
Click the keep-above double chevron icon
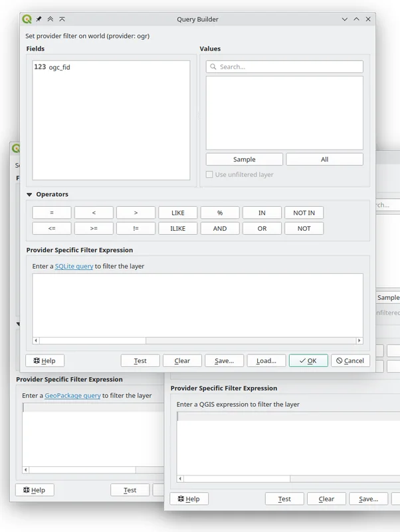coord(50,19)
